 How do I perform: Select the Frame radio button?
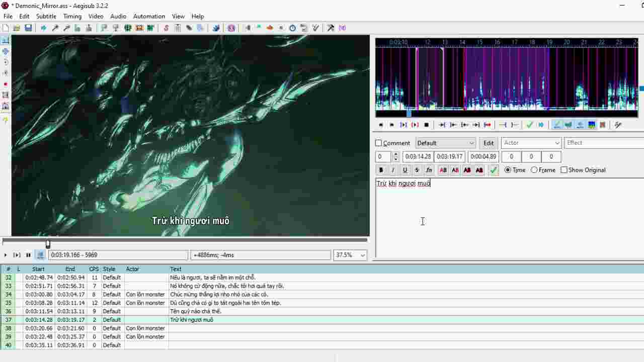click(x=534, y=170)
